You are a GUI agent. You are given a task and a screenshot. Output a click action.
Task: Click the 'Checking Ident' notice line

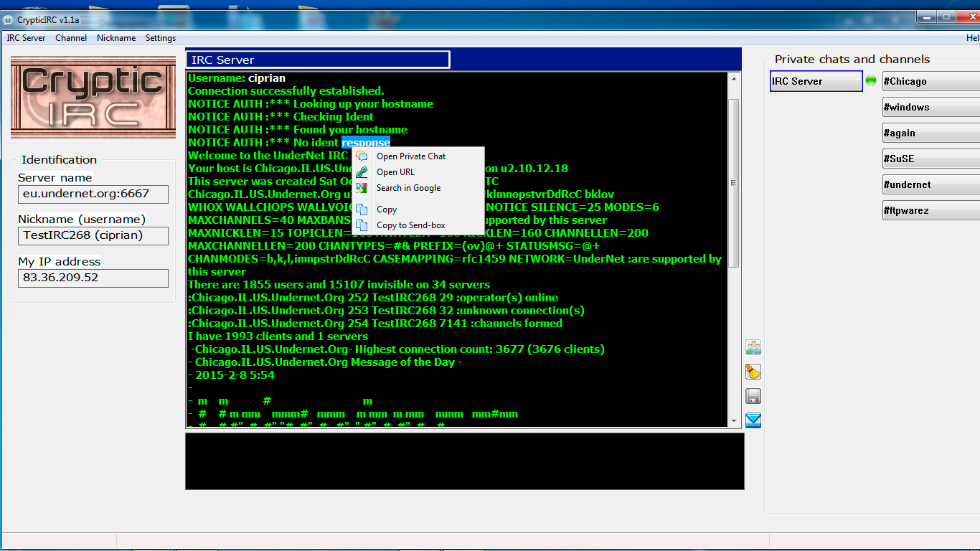pos(281,117)
